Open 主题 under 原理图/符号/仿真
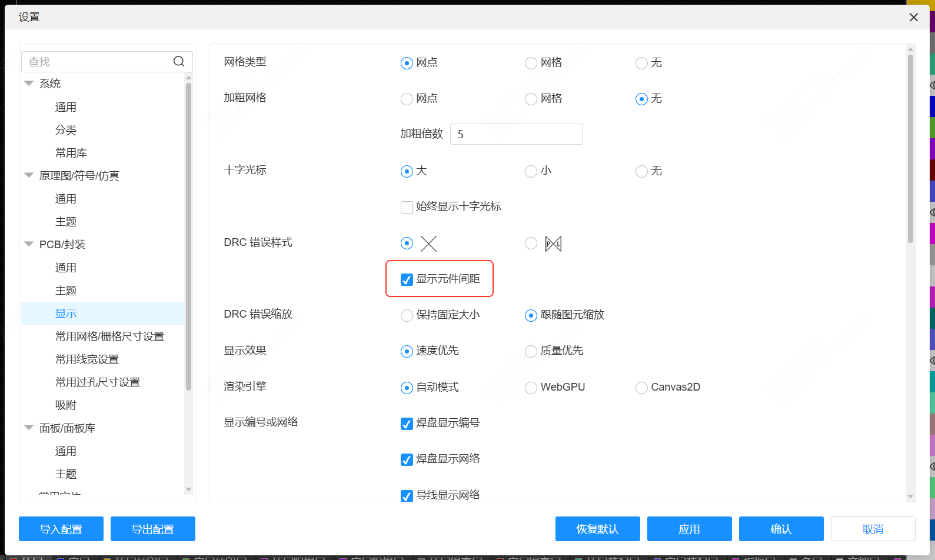Image resolution: width=935 pixels, height=560 pixels. (66, 222)
